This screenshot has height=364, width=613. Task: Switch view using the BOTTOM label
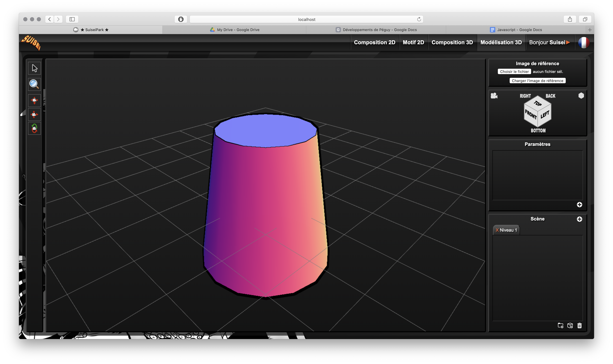pyautogui.click(x=538, y=131)
